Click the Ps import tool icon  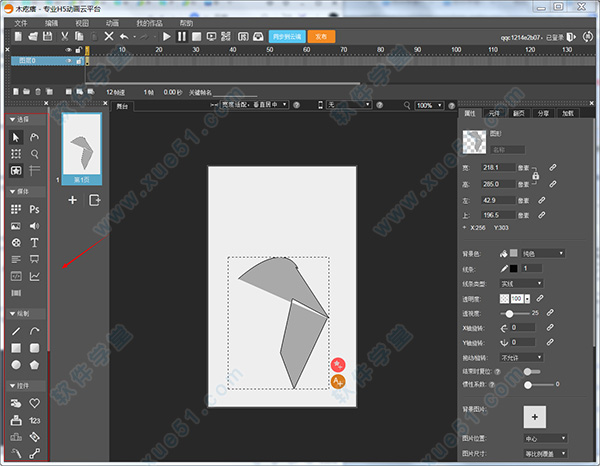[x=35, y=209]
